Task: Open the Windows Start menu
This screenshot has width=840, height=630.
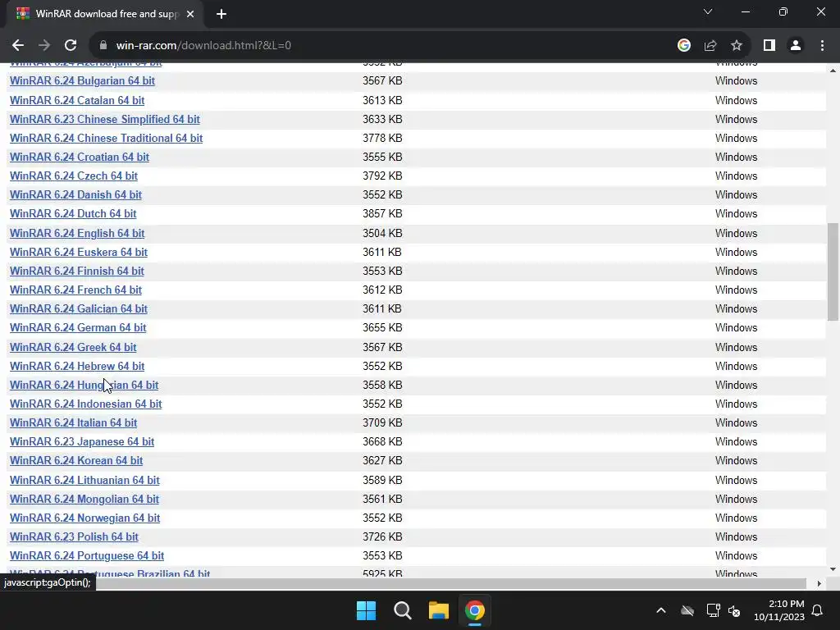Action: tap(367, 610)
